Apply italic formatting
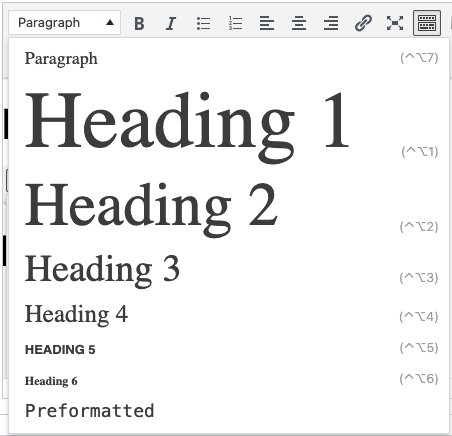The height and width of the screenshot is (436, 452). 171,23
